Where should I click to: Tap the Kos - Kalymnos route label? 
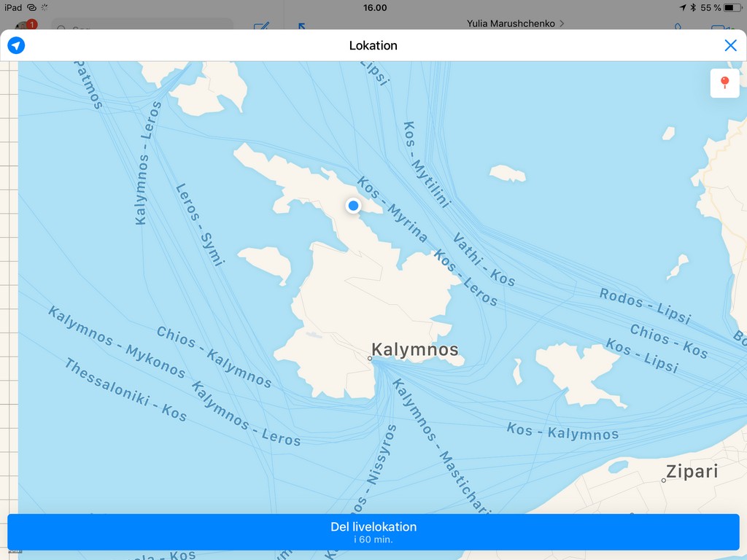tap(562, 432)
